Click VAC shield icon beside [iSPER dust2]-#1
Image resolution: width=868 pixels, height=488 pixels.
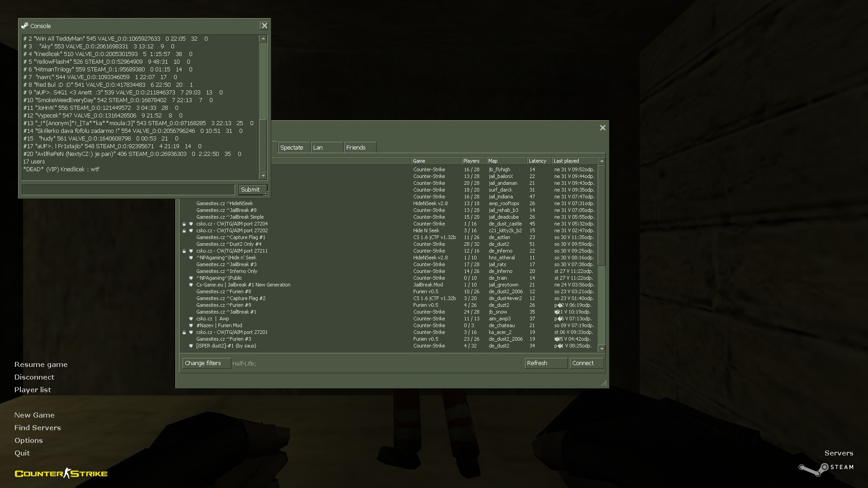pyautogui.click(x=191, y=346)
